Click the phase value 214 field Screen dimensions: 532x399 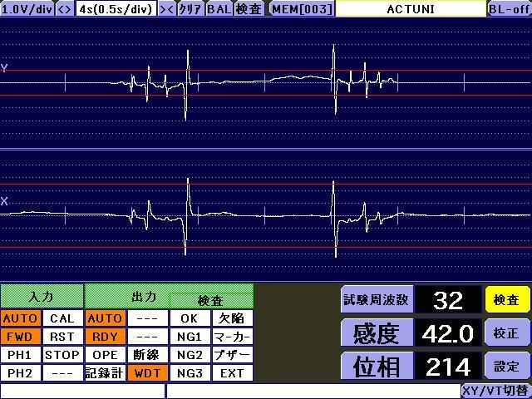448,367
